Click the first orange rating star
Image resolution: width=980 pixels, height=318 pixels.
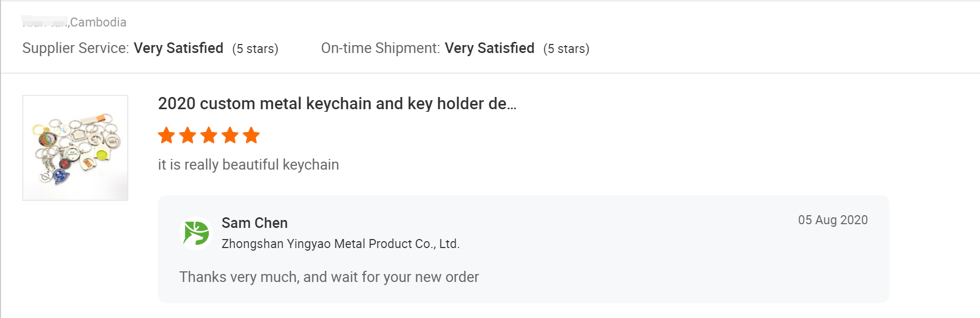coord(166,135)
